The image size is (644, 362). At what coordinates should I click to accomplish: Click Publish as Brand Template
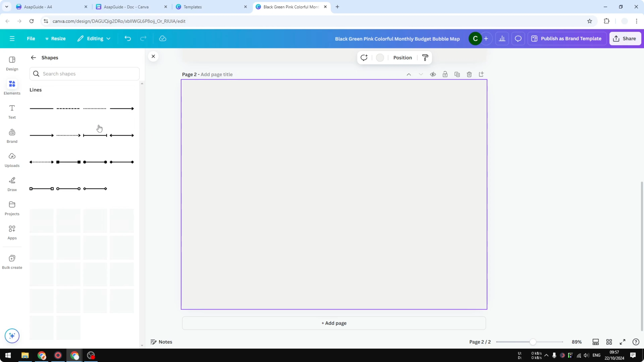coord(567,38)
